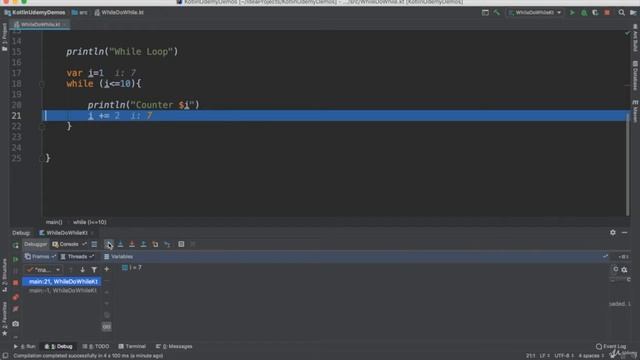
Task: Click the green Run icon in top toolbar
Action: tap(572, 13)
